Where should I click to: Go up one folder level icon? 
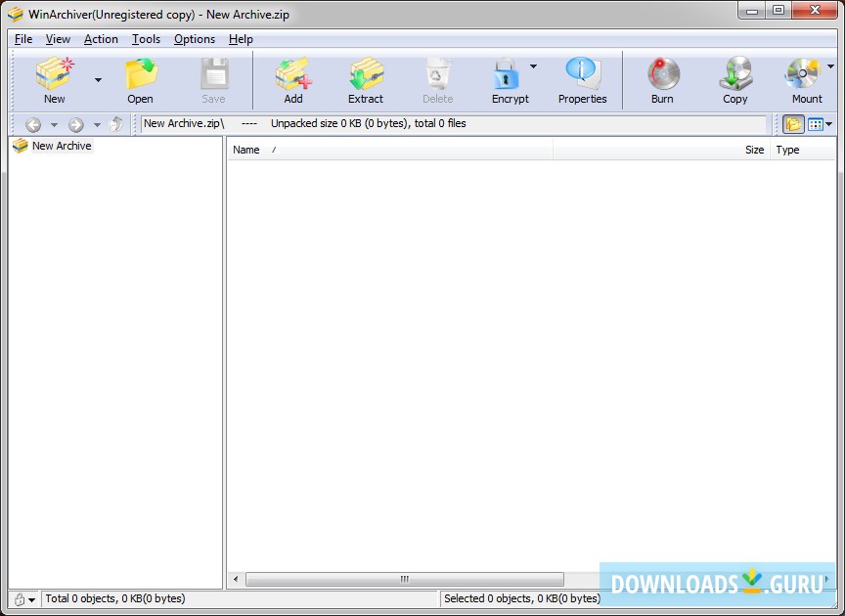115,124
